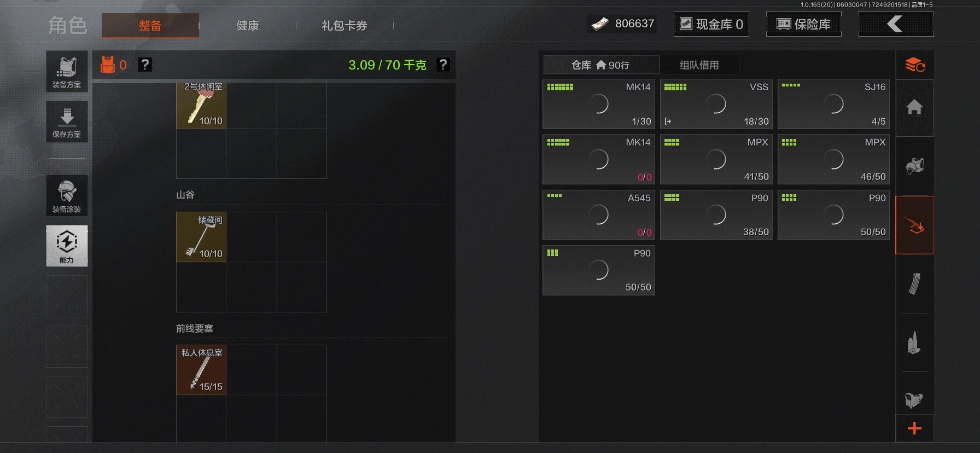Select the VSS 18/30 weapon card
The image size is (980, 453).
point(716,104)
